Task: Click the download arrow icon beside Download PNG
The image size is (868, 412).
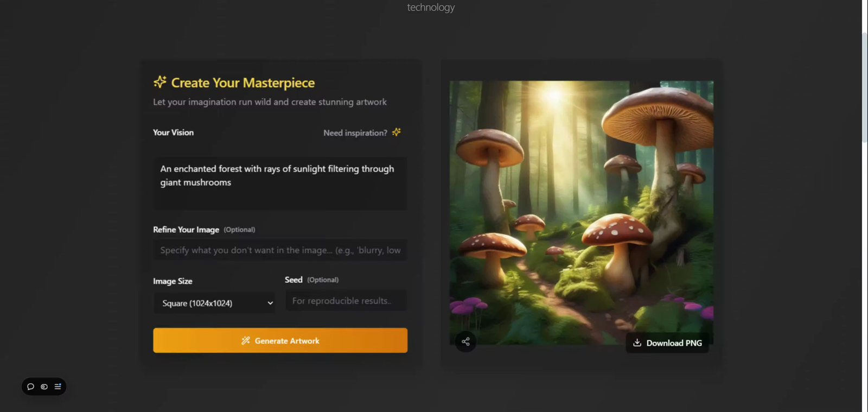Action: point(637,343)
